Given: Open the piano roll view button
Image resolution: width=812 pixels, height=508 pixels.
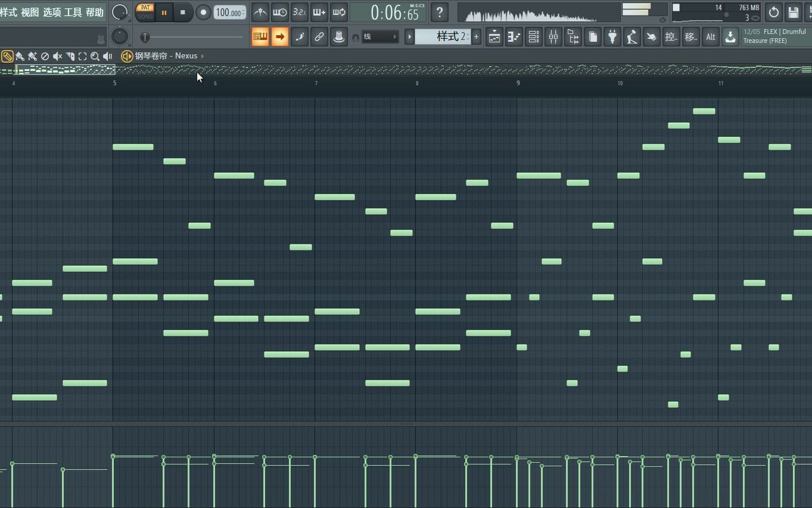Looking at the screenshot, I should [514, 37].
